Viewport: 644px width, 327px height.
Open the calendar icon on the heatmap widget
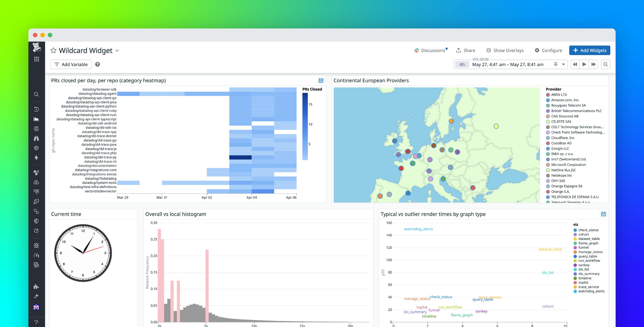pos(321,80)
